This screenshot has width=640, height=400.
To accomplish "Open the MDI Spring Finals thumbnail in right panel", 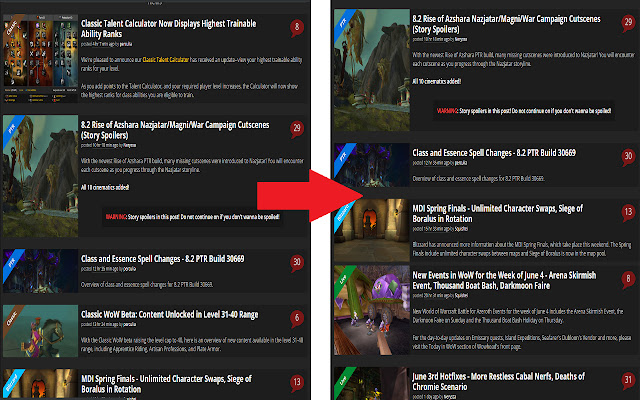I will click(x=372, y=230).
